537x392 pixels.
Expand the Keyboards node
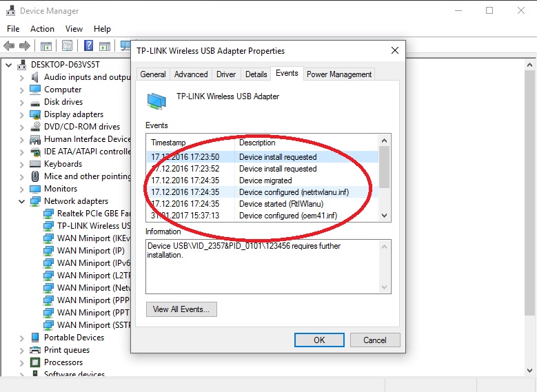point(22,165)
